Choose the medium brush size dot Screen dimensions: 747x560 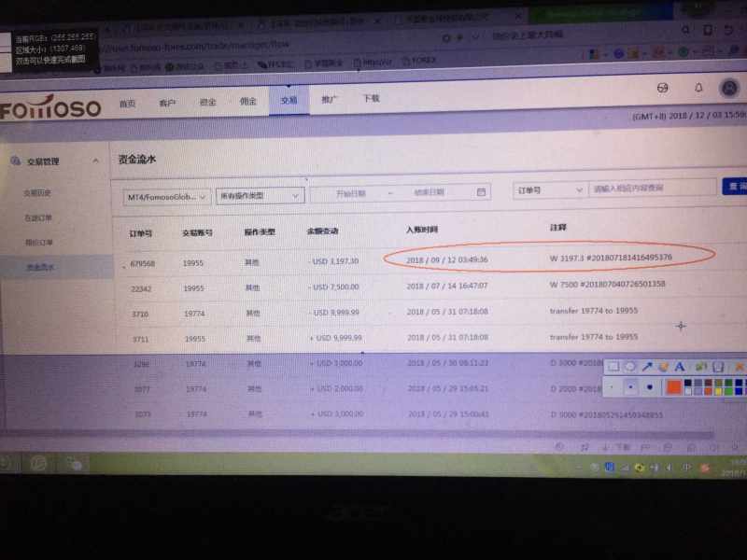coord(631,385)
